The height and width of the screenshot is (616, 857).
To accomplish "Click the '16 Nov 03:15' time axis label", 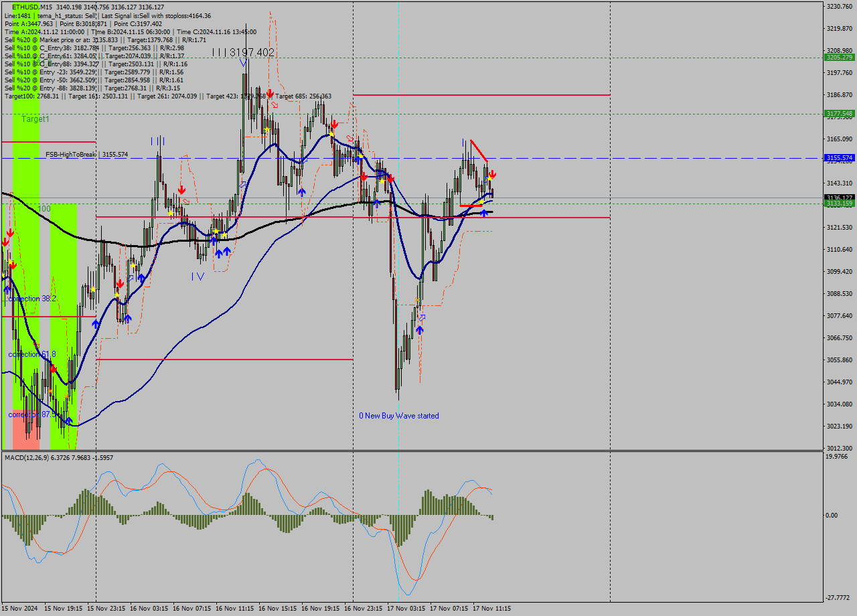I will coord(149,609).
